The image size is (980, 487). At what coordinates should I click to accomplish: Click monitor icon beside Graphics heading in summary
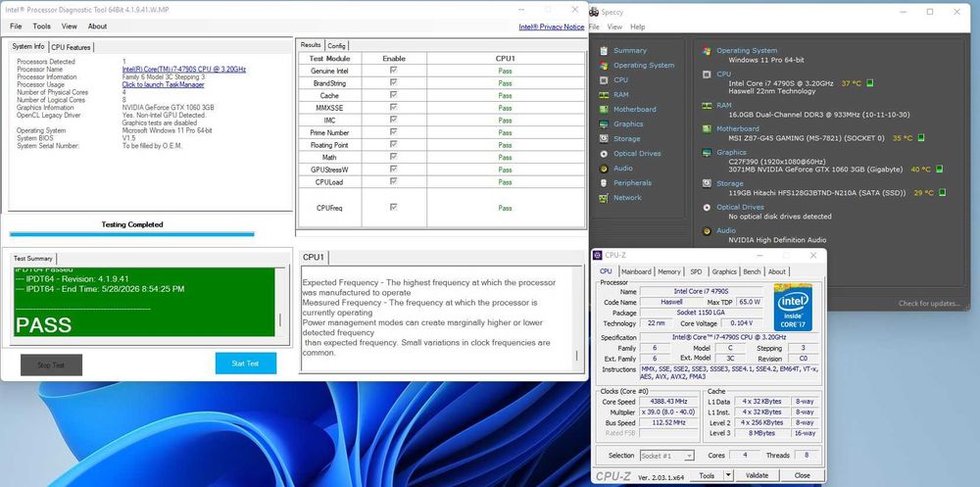[x=707, y=153]
